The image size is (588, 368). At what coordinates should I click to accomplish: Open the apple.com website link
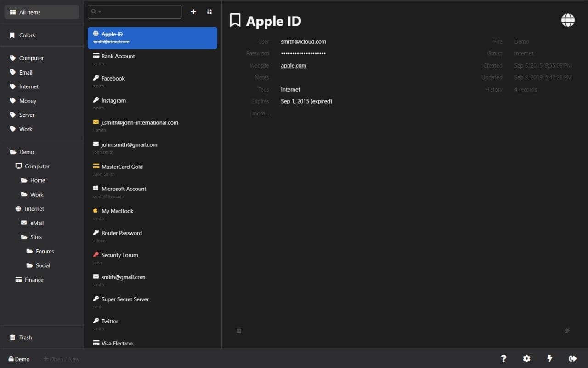coord(293,65)
